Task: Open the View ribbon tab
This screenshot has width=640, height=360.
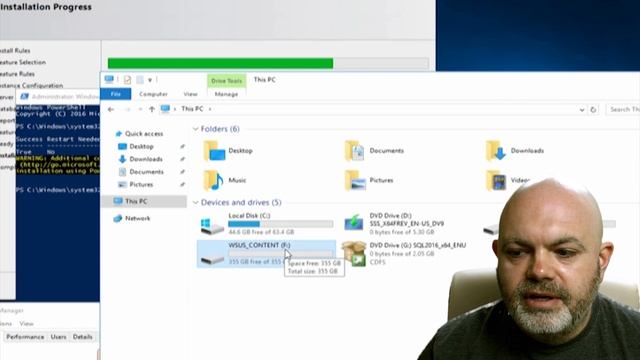Action: pyautogui.click(x=190, y=94)
